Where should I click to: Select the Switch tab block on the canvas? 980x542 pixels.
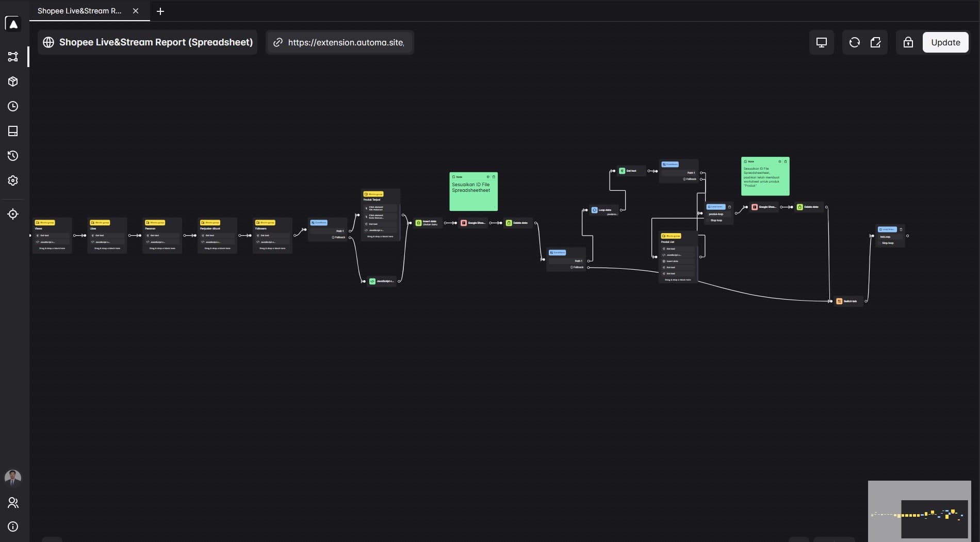coord(848,301)
